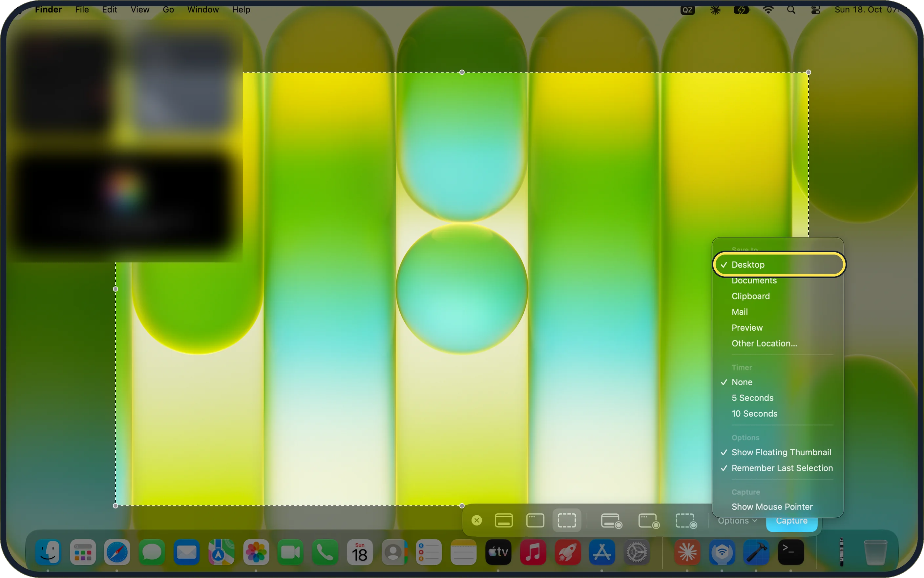Open System Settings gear in Dock
This screenshot has width=924, height=578.
click(637, 552)
